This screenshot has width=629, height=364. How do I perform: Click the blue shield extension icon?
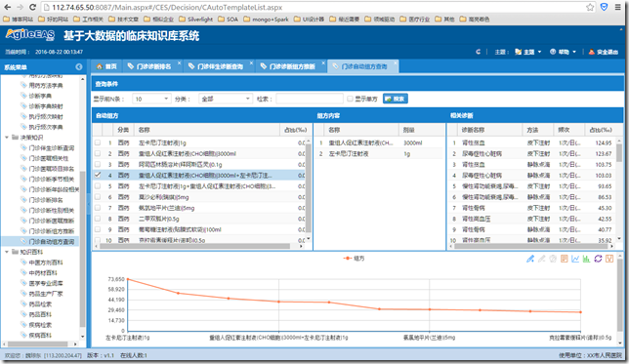coord(605,7)
